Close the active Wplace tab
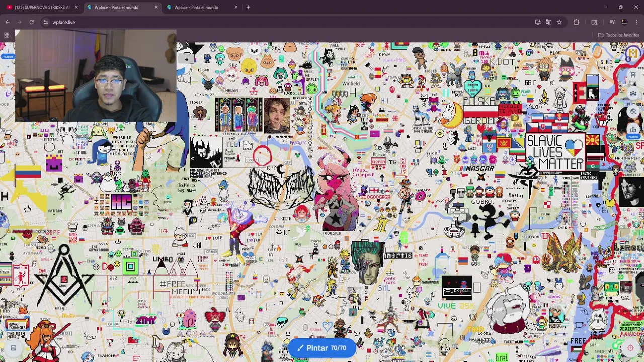The image size is (644, 362). 156,7
